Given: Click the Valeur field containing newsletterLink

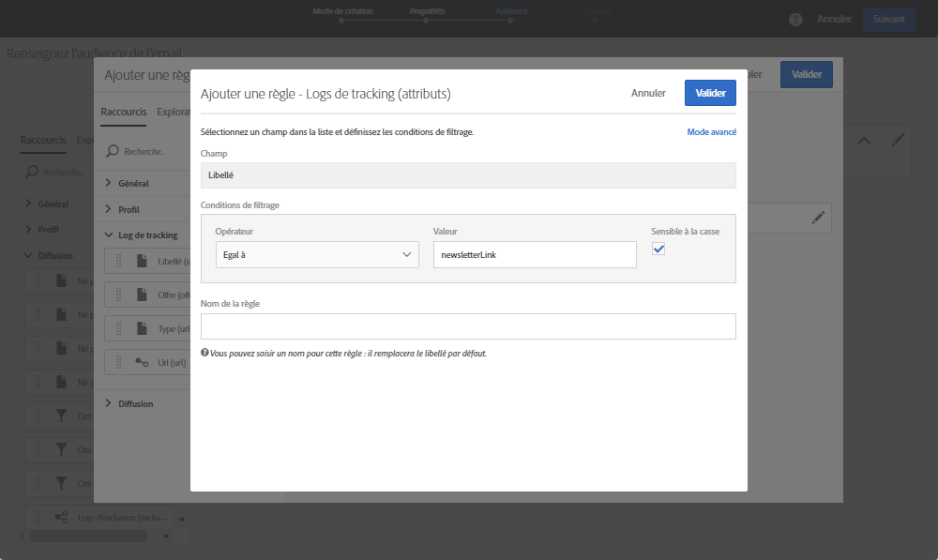Looking at the screenshot, I should point(535,254).
